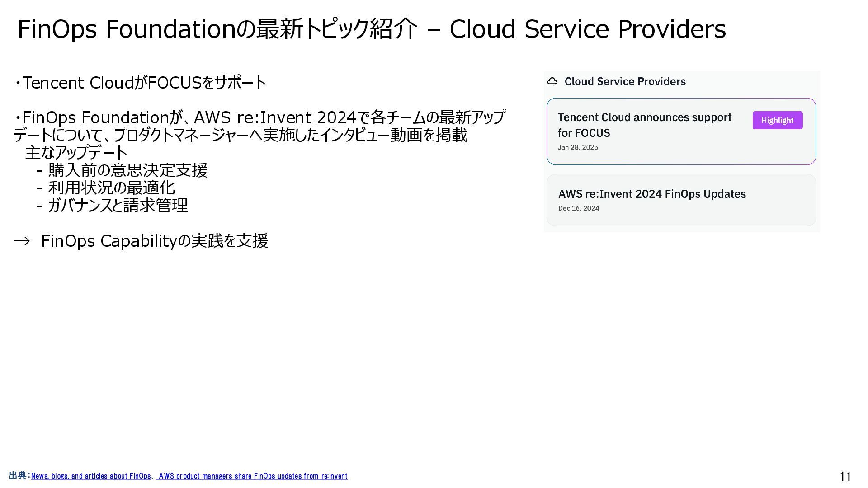Image resolution: width=868 pixels, height=488 pixels.
Task: Open the 'AWS product managers share FinOps updates' link
Action: (x=253, y=476)
